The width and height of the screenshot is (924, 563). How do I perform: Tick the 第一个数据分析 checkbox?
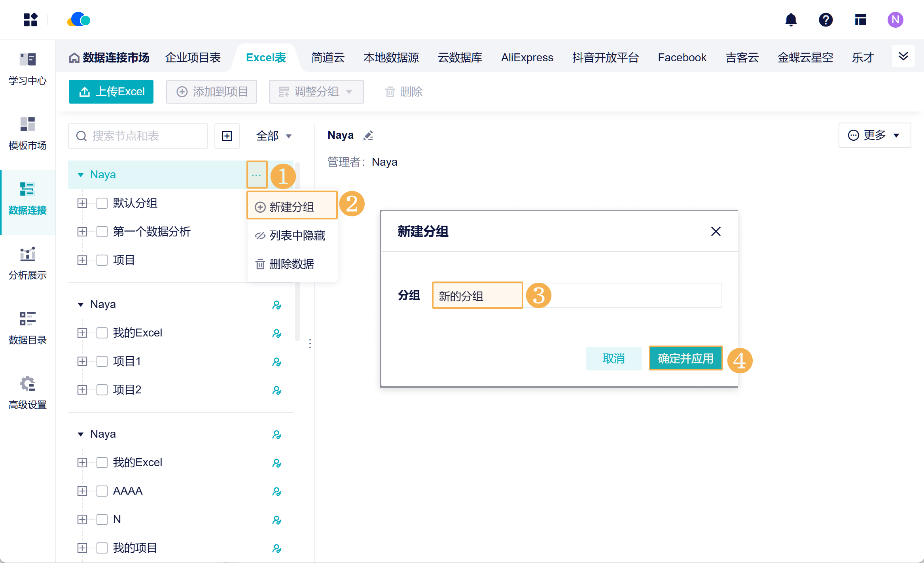pos(102,232)
